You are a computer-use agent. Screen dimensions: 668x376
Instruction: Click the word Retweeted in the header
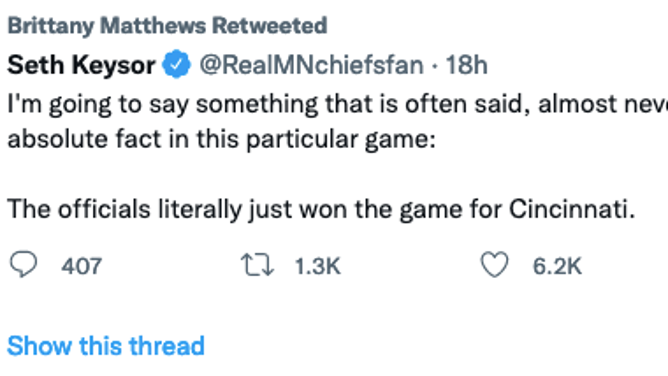pyautogui.click(x=270, y=25)
